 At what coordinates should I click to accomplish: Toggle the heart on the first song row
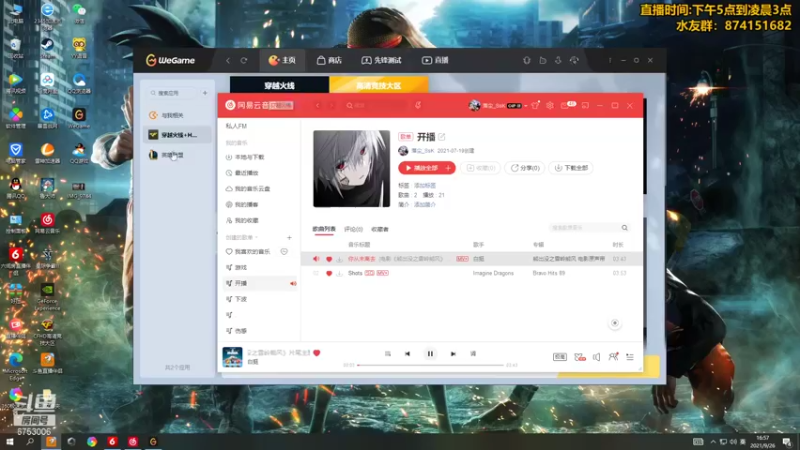pos(329,259)
